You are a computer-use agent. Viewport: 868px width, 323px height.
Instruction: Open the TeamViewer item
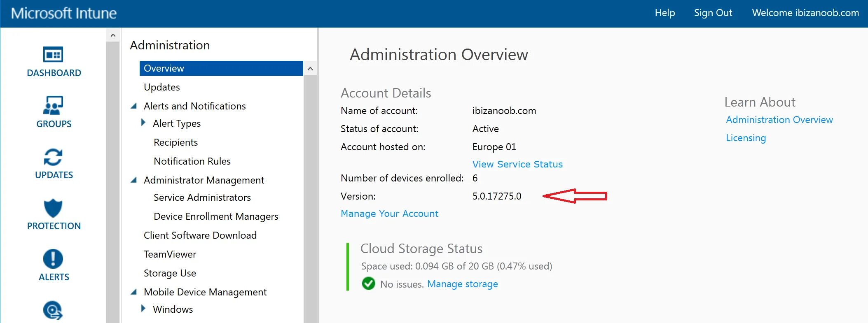[x=170, y=254]
